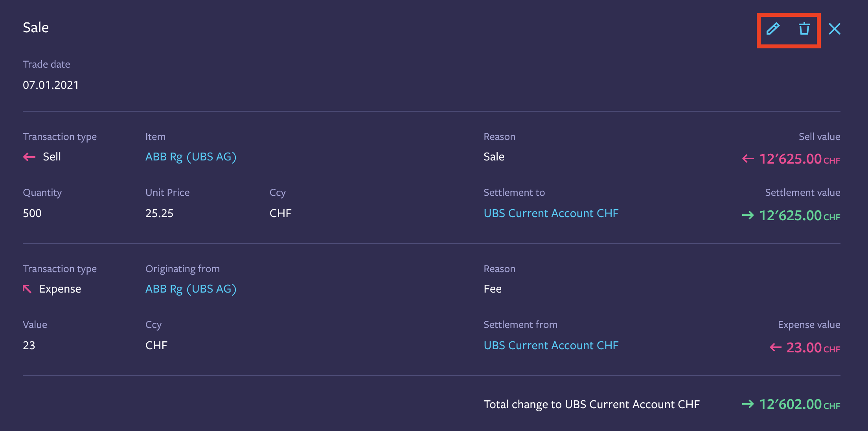This screenshot has height=431, width=868.
Task: Click the Fee reason text
Action: click(x=493, y=289)
